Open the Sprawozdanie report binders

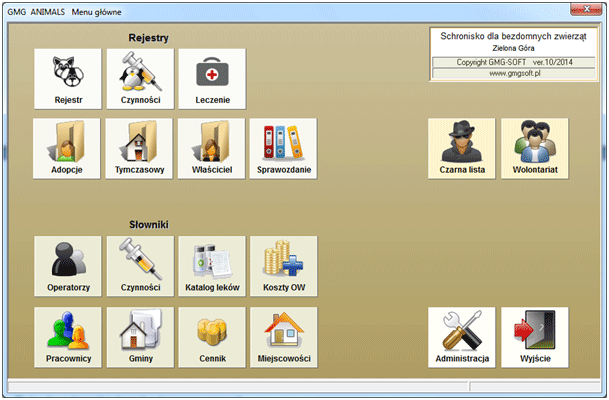(284, 149)
